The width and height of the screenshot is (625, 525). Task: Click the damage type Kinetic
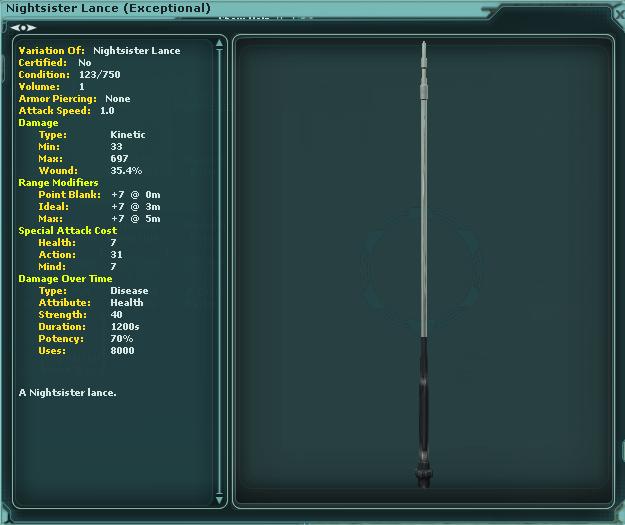point(128,135)
